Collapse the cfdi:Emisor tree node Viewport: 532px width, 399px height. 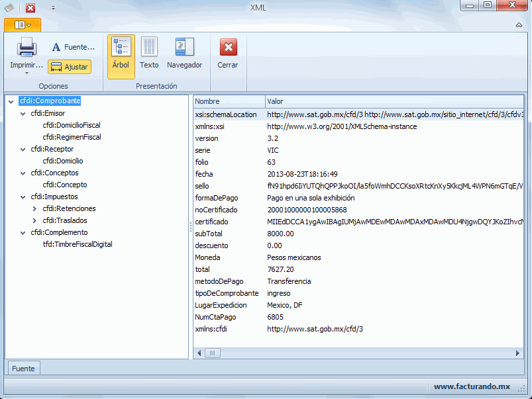pos(23,114)
